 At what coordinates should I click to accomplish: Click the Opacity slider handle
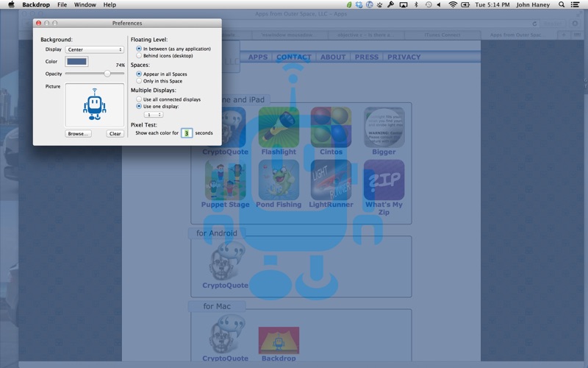pyautogui.click(x=107, y=74)
